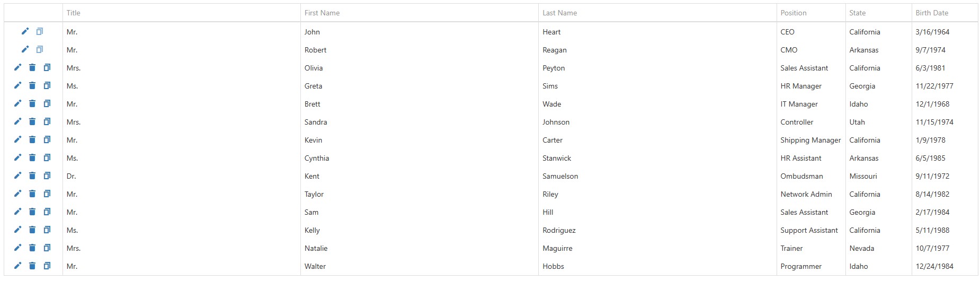Click the copy icon in Robert Reagan's row

click(40, 49)
